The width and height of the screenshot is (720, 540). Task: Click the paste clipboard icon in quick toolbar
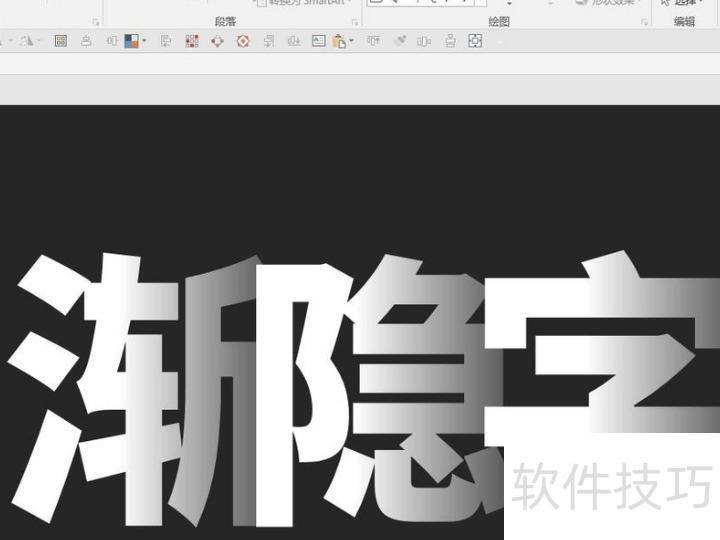(339, 41)
